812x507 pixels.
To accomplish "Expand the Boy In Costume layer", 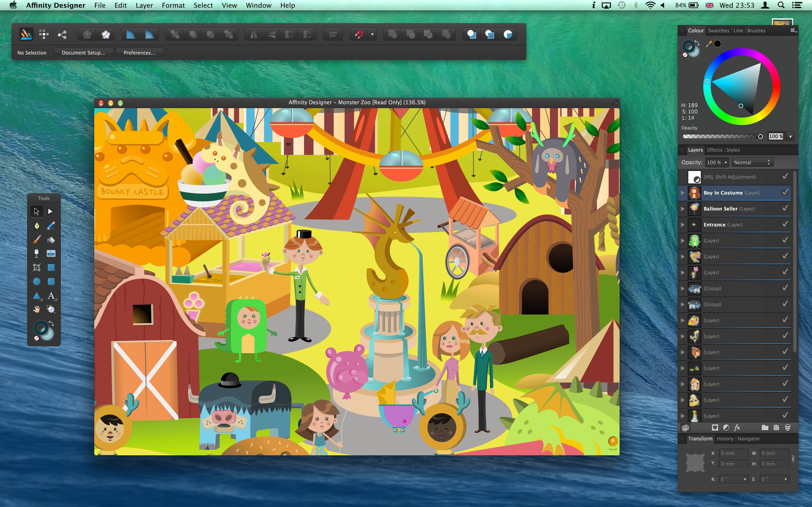I will 682,193.
